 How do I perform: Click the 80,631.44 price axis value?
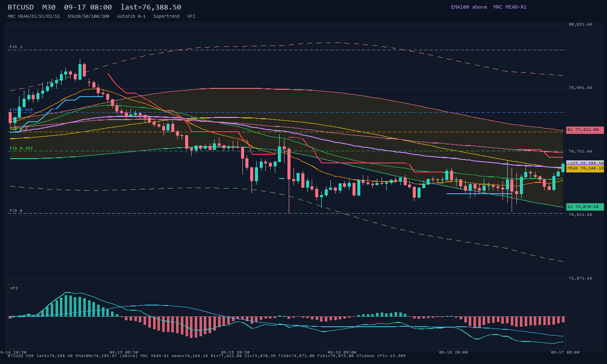click(580, 24)
